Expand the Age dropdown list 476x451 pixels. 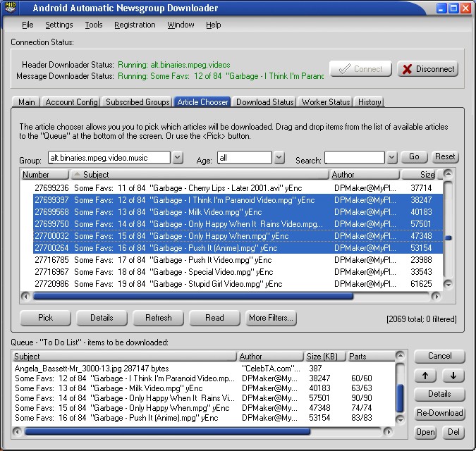(x=279, y=158)
